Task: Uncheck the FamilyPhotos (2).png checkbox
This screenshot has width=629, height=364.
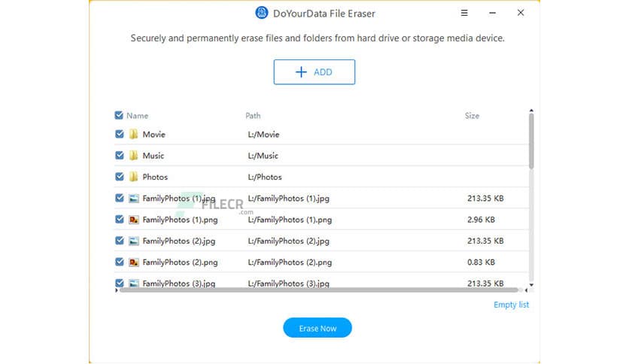Action: point(119,262)
